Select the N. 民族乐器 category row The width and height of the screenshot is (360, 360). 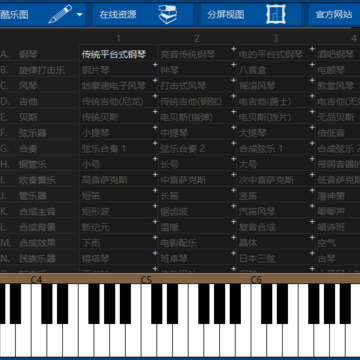(38, 258)
